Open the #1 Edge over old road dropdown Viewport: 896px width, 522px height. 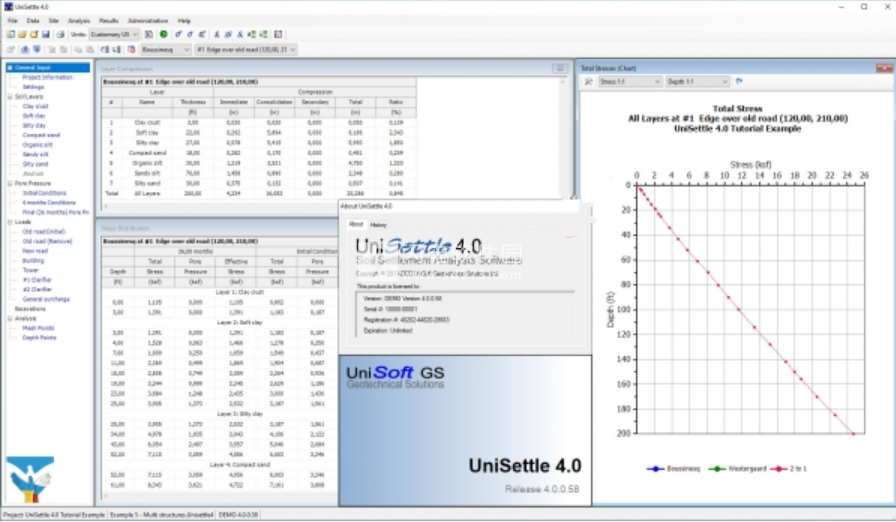(246, 50)
